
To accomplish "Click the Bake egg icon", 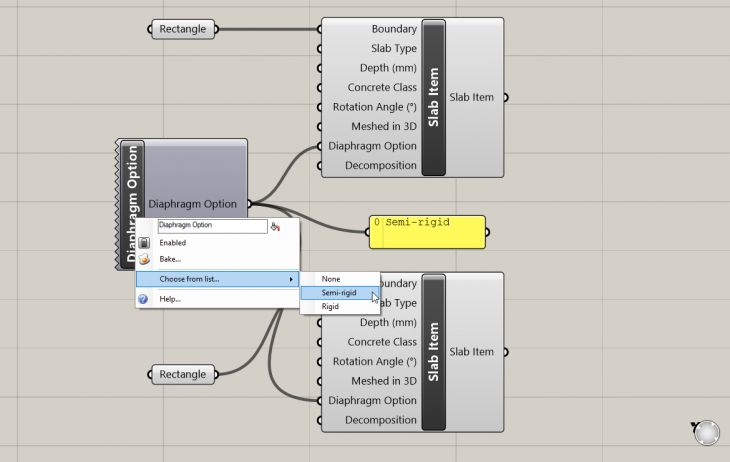I will click(x=144, y=259).
